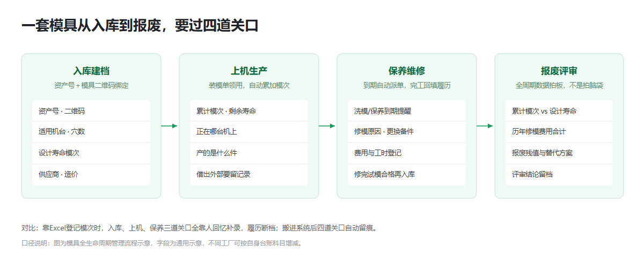Select the row 资产号 · 二维码
The width and height of the screenshot is (644, 268).
click(91, 111)
